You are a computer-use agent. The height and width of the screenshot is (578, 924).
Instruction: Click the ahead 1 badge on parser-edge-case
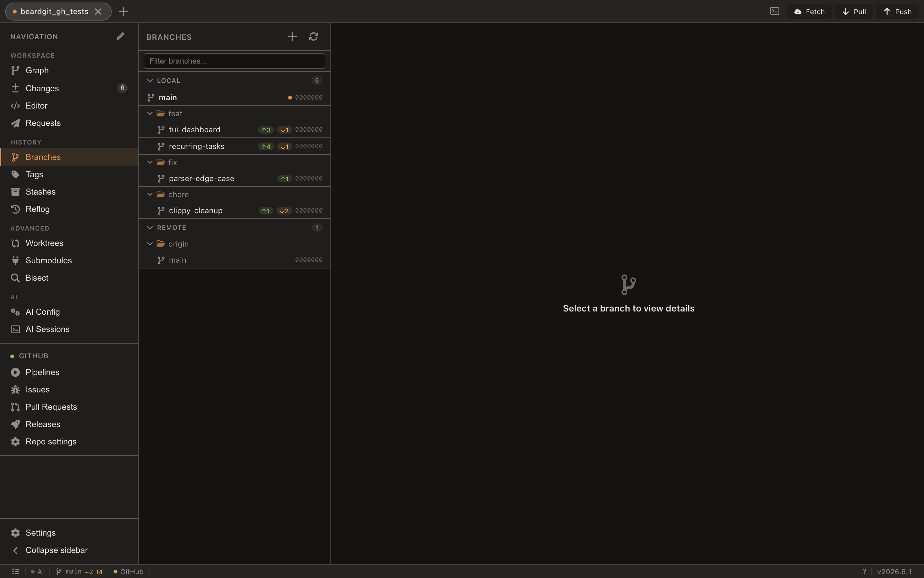285,179
